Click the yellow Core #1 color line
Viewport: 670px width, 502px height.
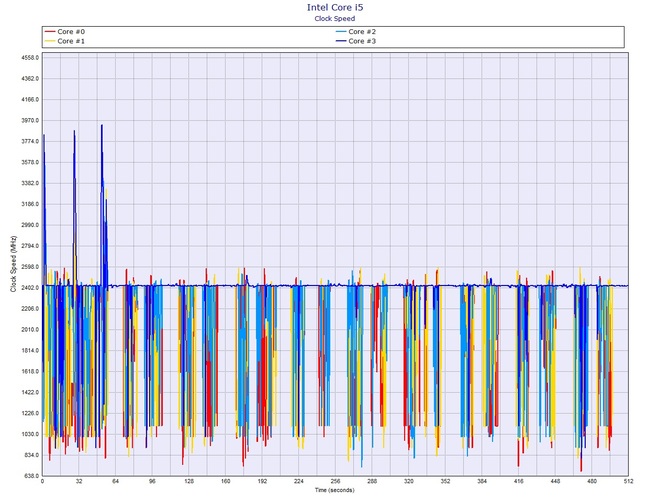tap(50, 41)
